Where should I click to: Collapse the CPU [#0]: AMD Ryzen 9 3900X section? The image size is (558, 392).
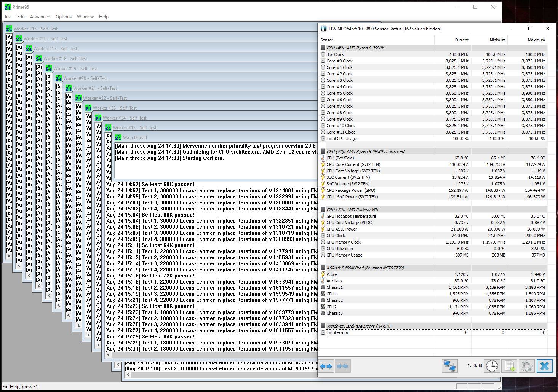coord(323,48)
